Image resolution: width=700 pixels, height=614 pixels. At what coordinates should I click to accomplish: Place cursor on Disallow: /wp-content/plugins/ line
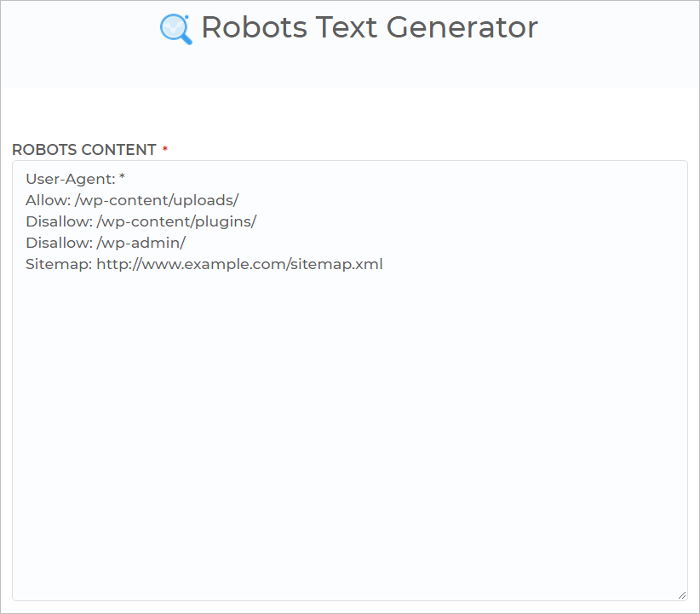click(141, 222)
